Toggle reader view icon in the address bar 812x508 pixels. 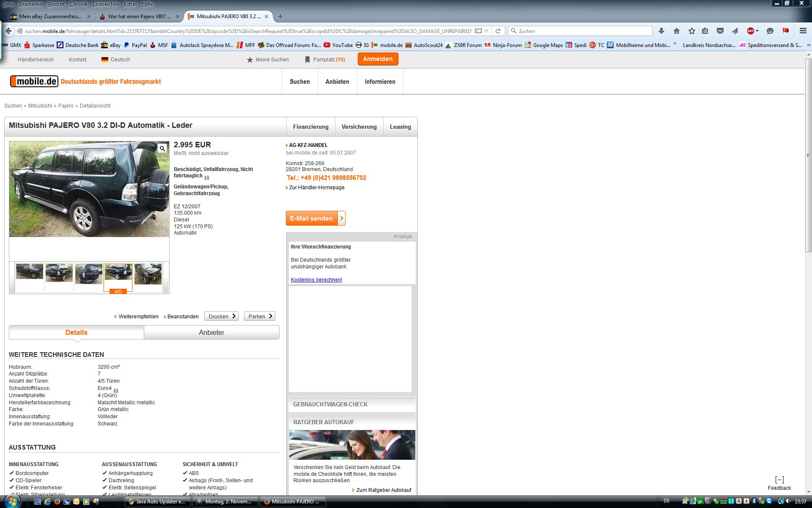(478, 31)
